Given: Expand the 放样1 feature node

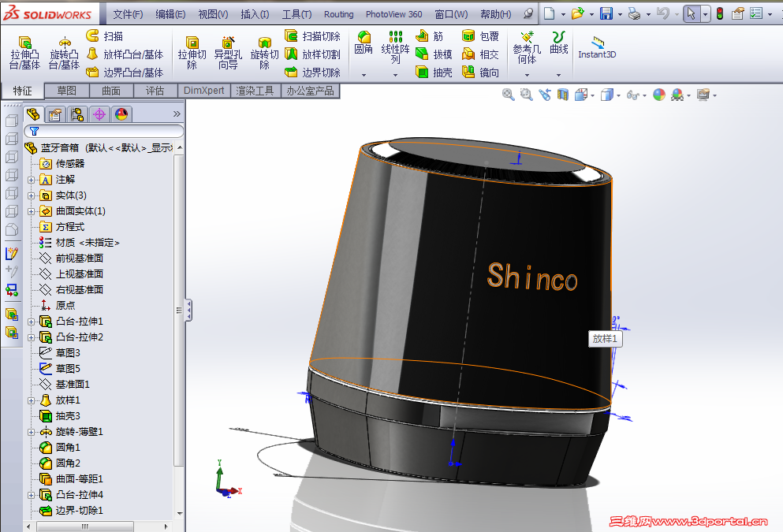Looking at the screenshot, I should [31, 400].
